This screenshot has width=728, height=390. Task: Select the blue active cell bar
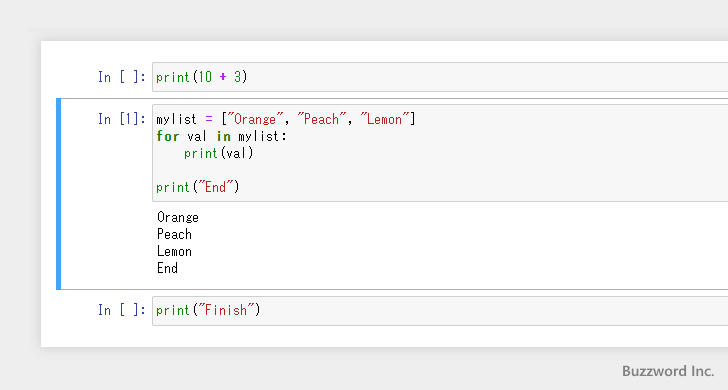click(x=58, y=194)
